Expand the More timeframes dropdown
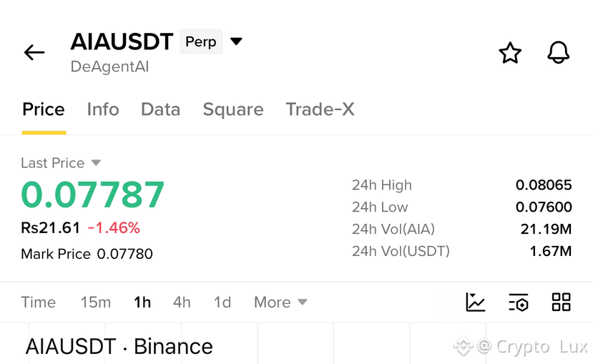Image resolution: width=593 pixels, height=364 pixels. tap(280, 302)
